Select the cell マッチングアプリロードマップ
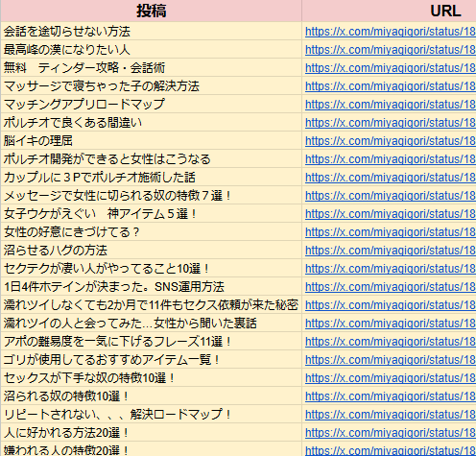 point(152,104)
